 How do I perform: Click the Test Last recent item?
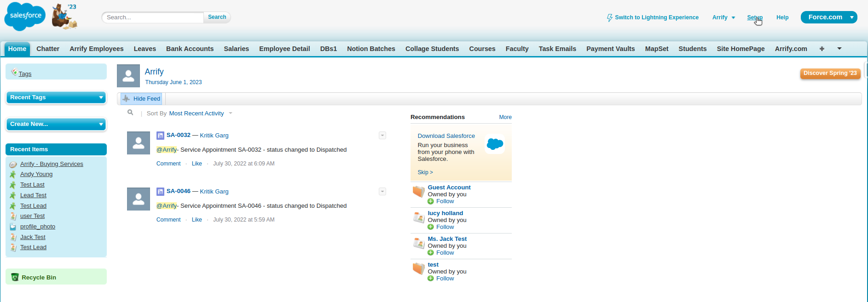tap(32, 185)
